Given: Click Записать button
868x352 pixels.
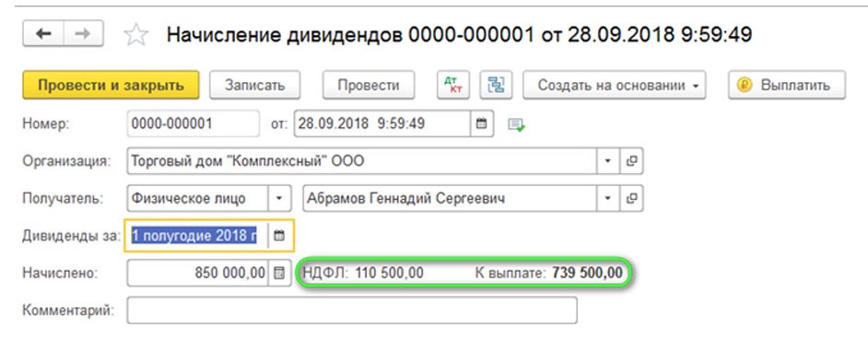Looking at the screenshot, I should tap(254, 85).
